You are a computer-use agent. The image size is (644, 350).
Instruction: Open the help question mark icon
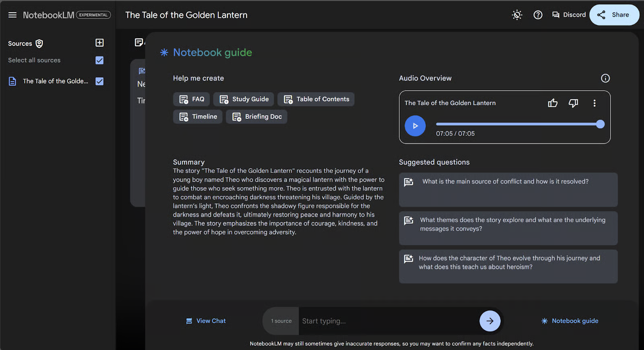click(538, 15)
